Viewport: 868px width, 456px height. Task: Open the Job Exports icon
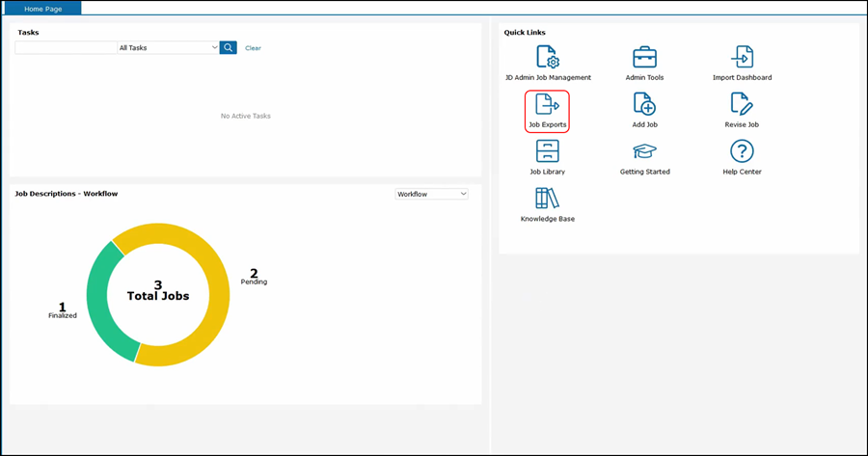547,104
